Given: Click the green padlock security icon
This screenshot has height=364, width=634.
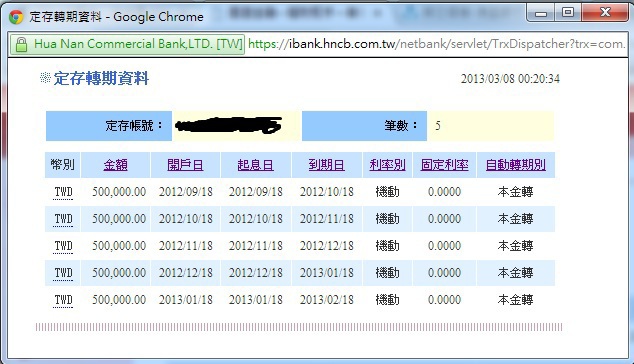Looking at the screenshot, I should [21, 44].
